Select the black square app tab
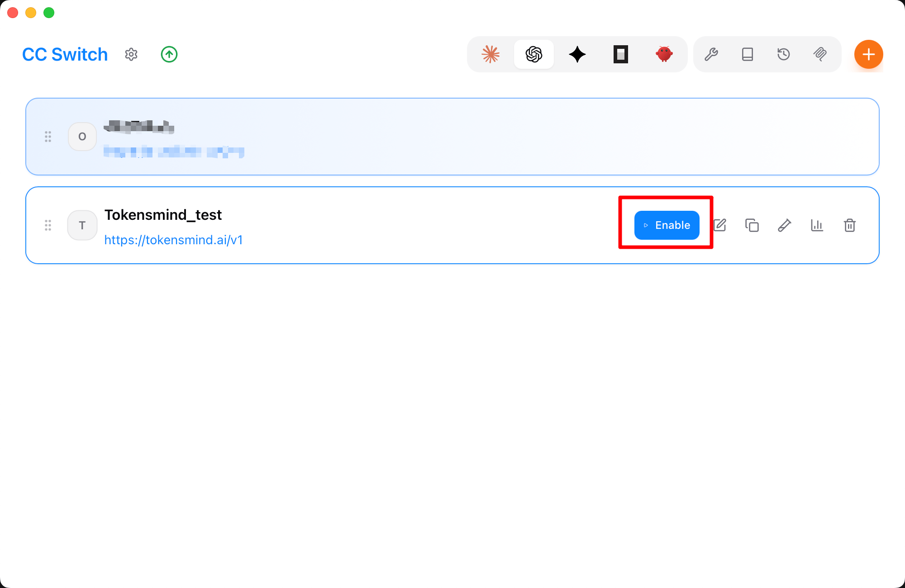 pos(621,54)
